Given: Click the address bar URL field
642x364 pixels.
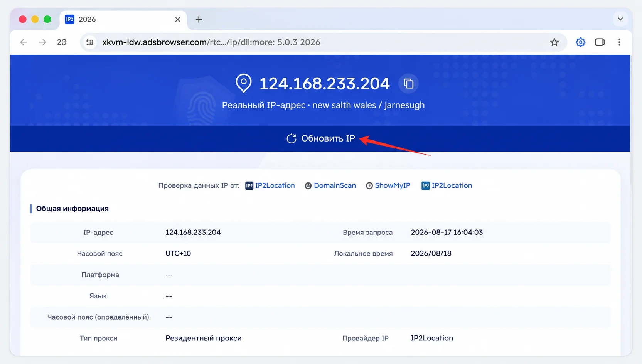Looking at the screenshot, I should pyautogui.click(x=324, y=42).
